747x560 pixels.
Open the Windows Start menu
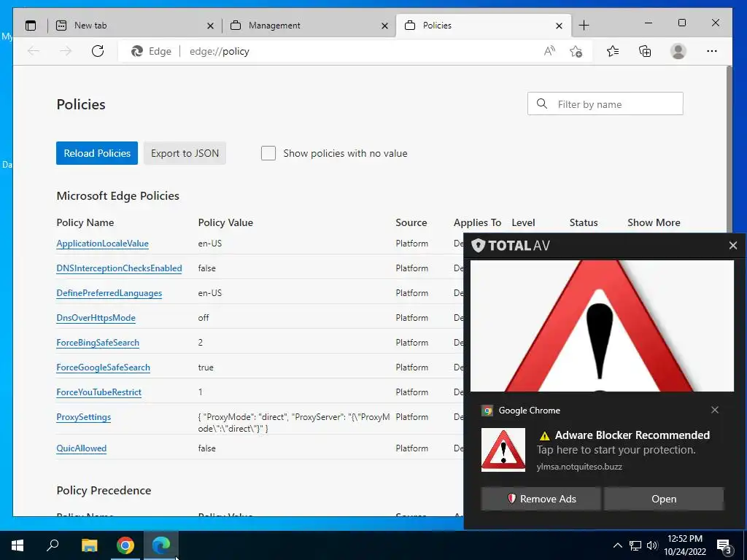18,545
